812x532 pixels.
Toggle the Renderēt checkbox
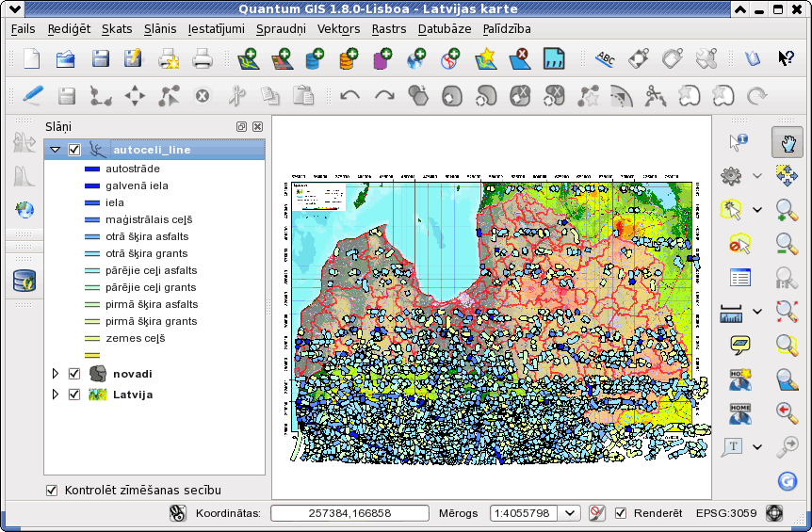coord(621,513)
